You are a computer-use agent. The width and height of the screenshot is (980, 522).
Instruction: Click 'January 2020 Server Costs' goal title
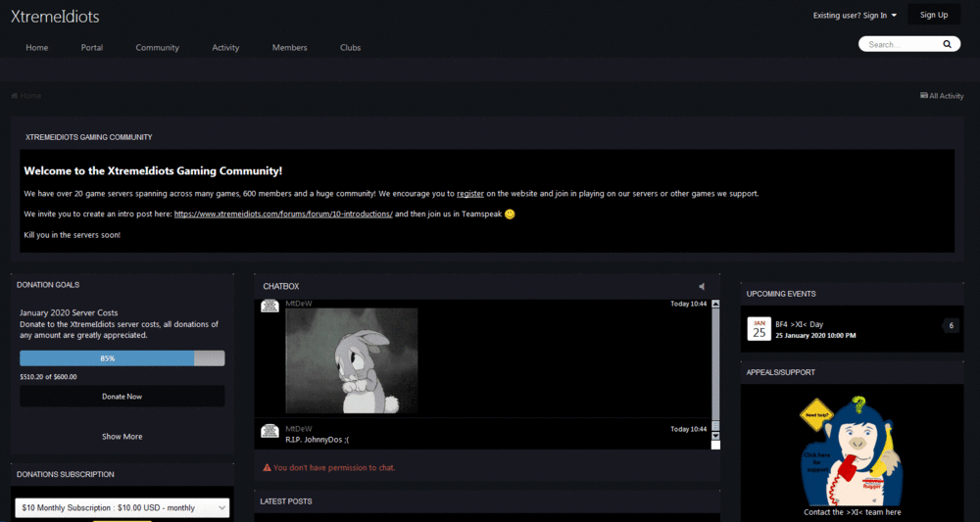pyautogui.click(x=69, y=312)
